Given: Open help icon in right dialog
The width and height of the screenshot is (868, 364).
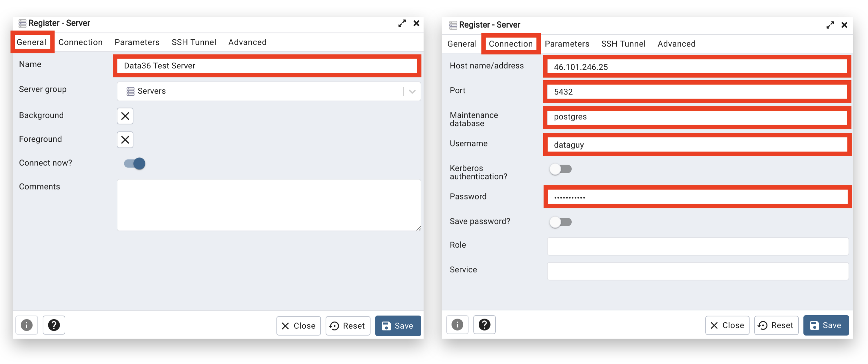Looking at the screenshot, I should (x=484, y=325).
